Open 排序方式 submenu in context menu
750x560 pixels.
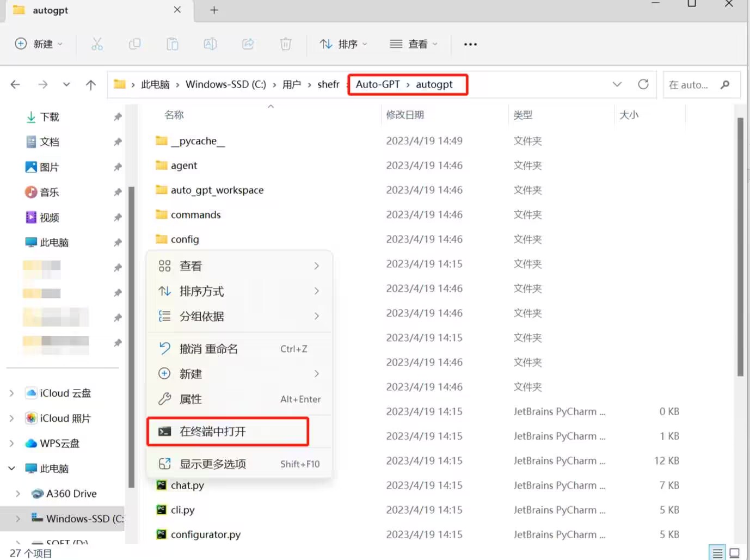pos(239,291)
